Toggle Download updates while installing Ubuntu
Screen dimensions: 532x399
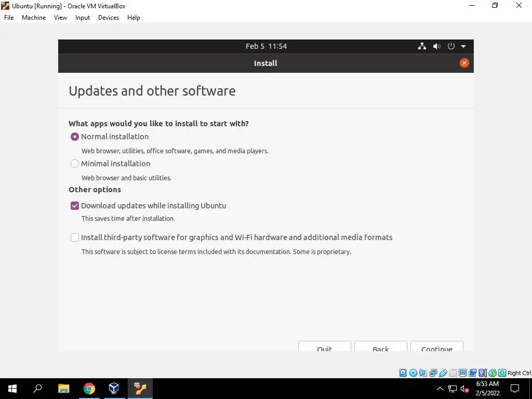click(75, 206)
